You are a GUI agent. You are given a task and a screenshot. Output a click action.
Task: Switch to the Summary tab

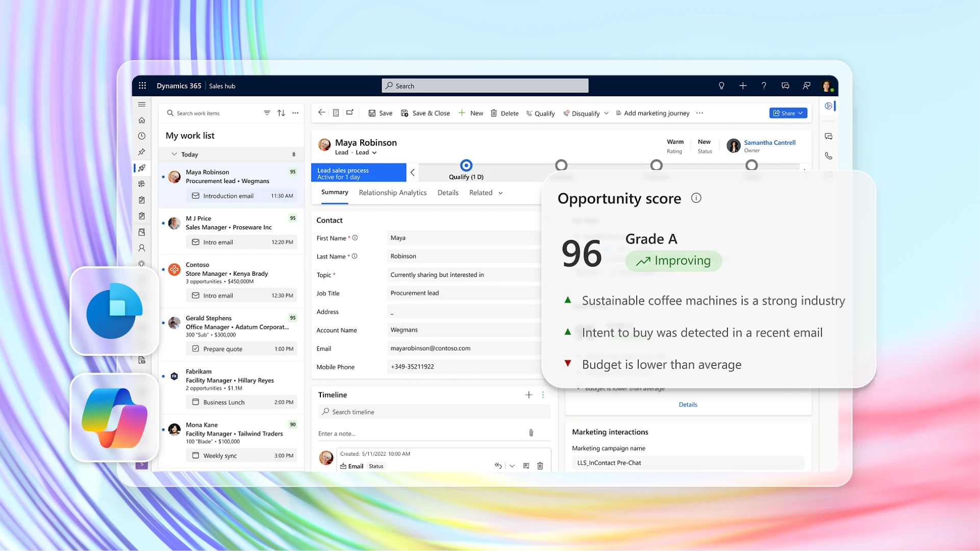(335, 192)
